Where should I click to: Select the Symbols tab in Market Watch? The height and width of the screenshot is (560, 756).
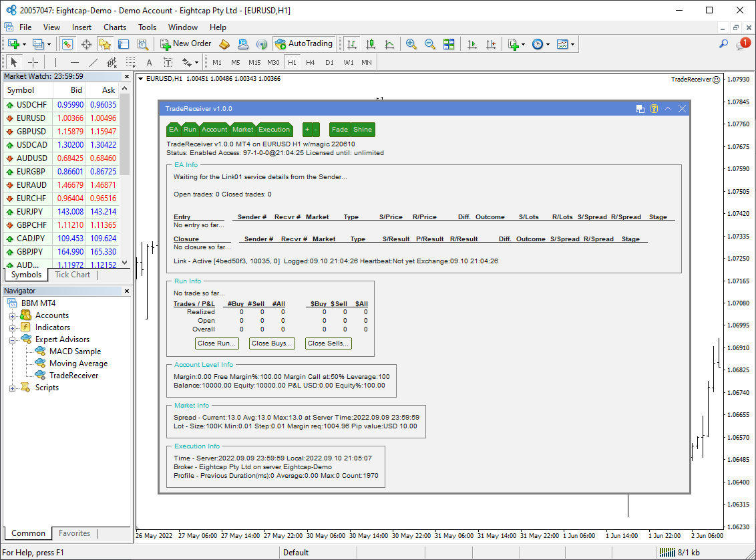(x=27, y=275)
